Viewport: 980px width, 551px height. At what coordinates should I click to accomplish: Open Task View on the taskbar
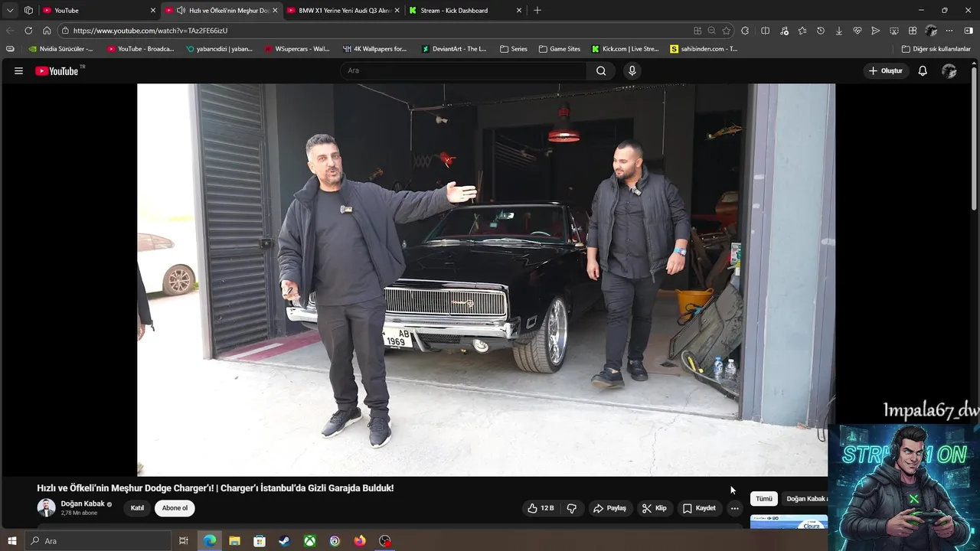click(184, 541)
